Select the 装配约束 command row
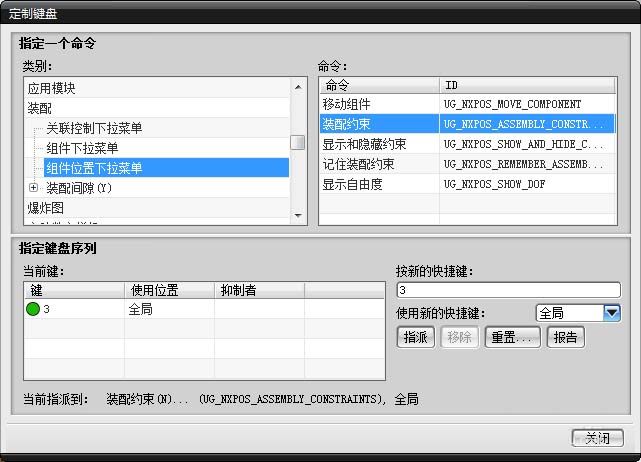 (x=467, y=124)
